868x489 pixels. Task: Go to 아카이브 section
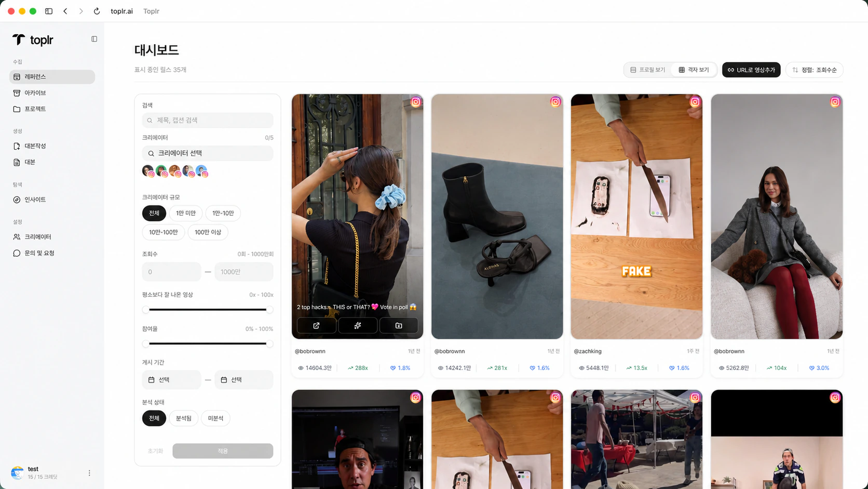52,93
